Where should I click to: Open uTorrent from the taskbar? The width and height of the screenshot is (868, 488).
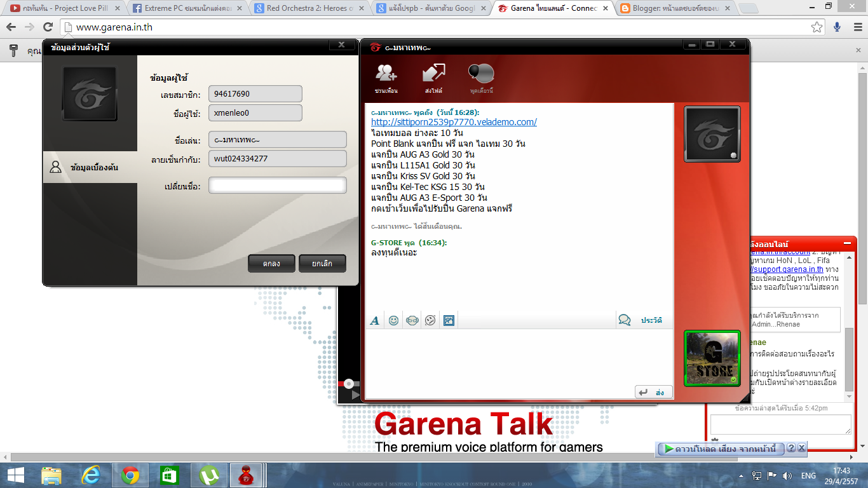pyautogui.click(x=208, y=475)
